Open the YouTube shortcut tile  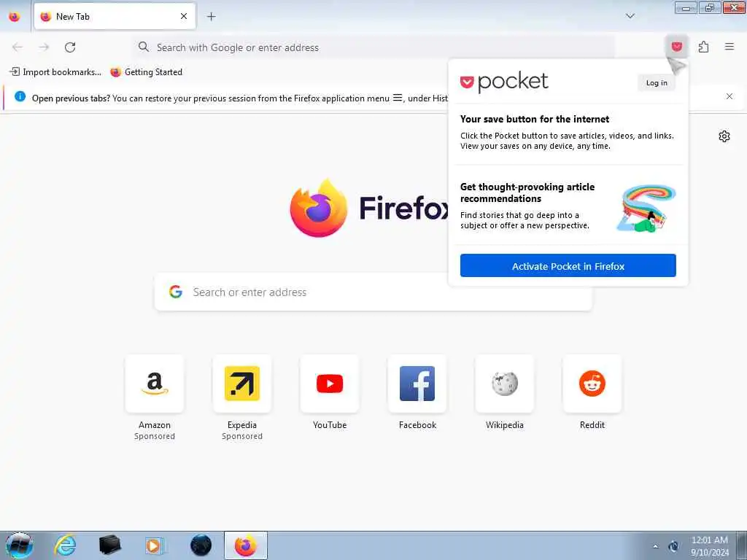(330, 384)
